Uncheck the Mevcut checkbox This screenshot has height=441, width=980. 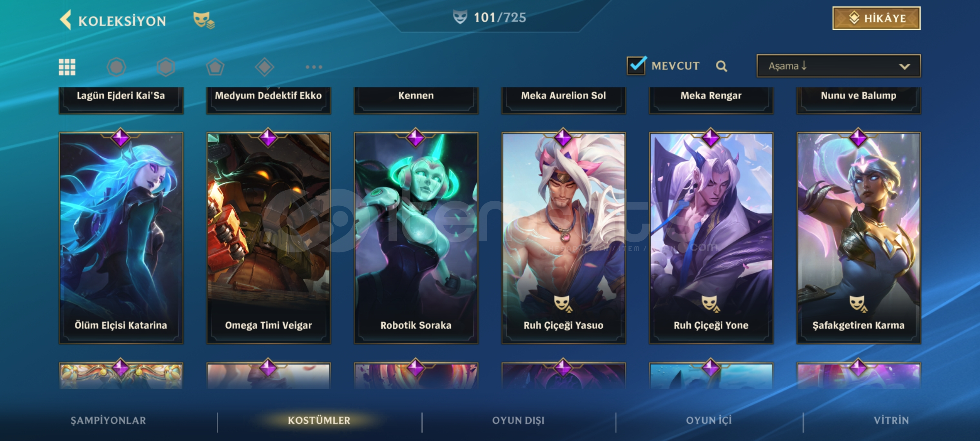(636, 65)
